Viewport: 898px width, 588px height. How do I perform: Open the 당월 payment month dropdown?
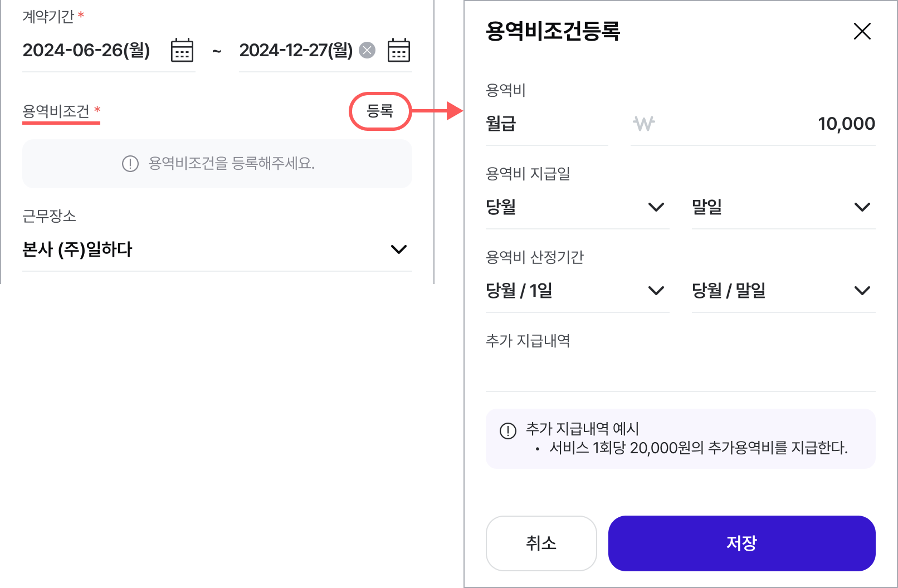(x=577, y=207)
